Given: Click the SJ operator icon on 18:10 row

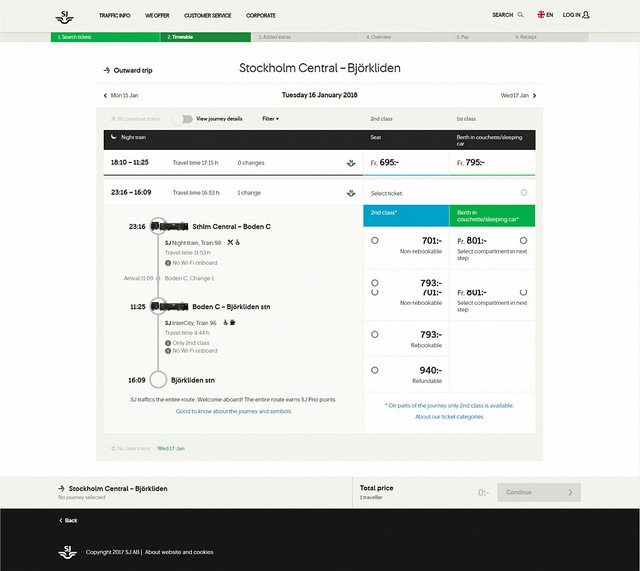Looking at the screenshot, I should (351, 163).
